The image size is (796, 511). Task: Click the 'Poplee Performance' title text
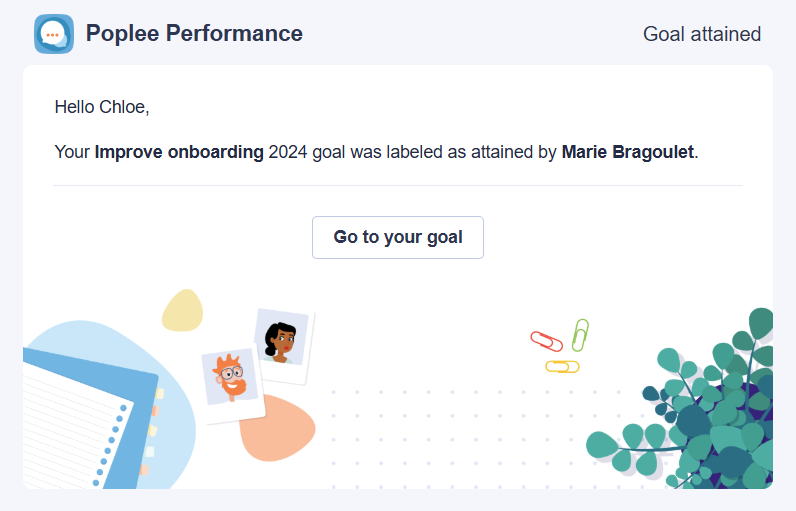coord(194,34)
